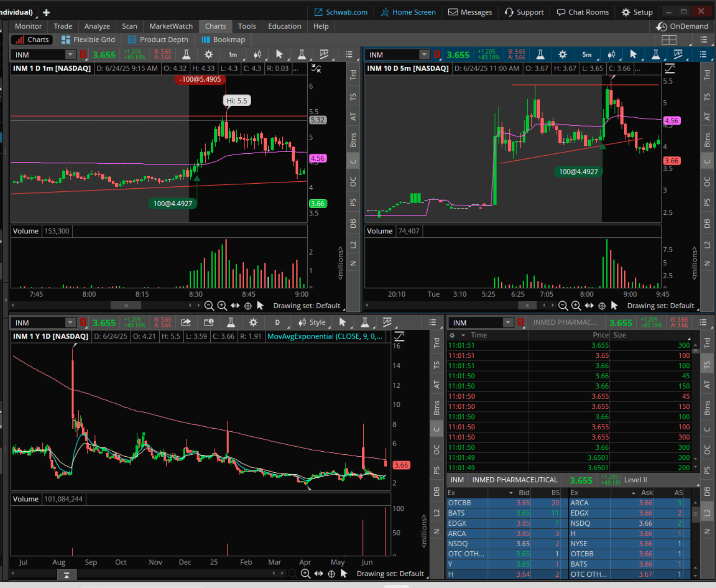The width and height of the screenshot is (716, 588).
Task: Zoom in on the 5m chart
Action: pyautogui.click(x=576, y=306)
